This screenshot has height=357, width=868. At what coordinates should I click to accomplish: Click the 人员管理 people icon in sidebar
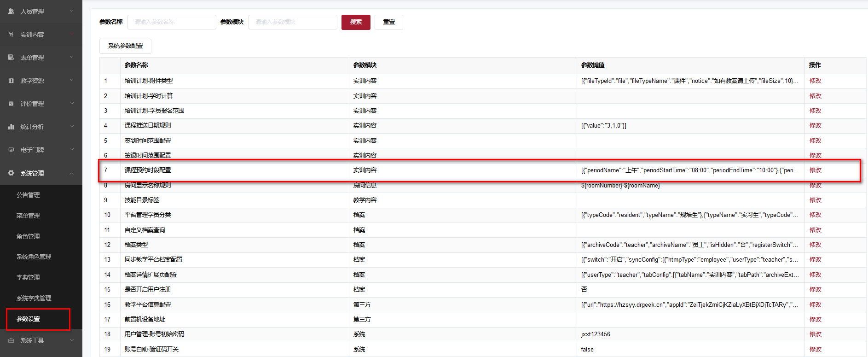coord(11,11)
